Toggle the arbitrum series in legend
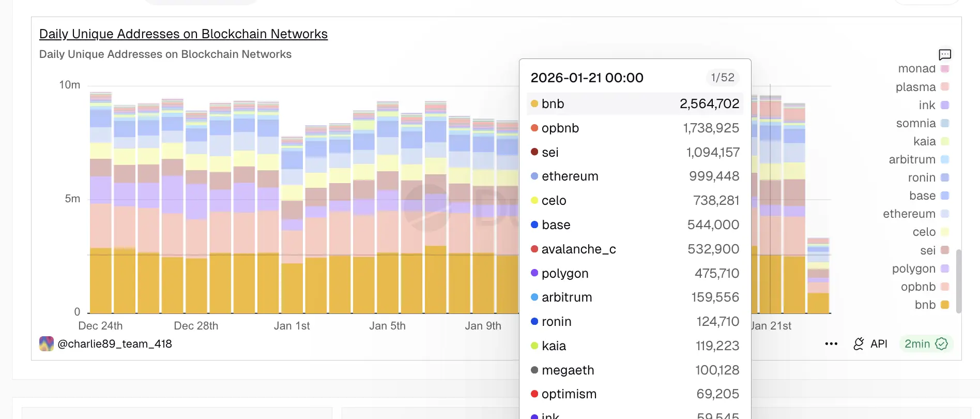 (918, 159)
